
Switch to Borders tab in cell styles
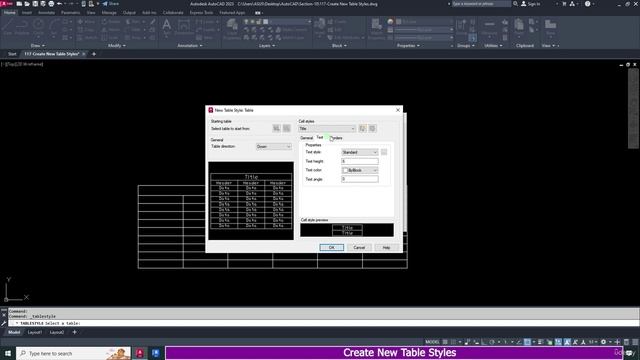tap(336, 138)
